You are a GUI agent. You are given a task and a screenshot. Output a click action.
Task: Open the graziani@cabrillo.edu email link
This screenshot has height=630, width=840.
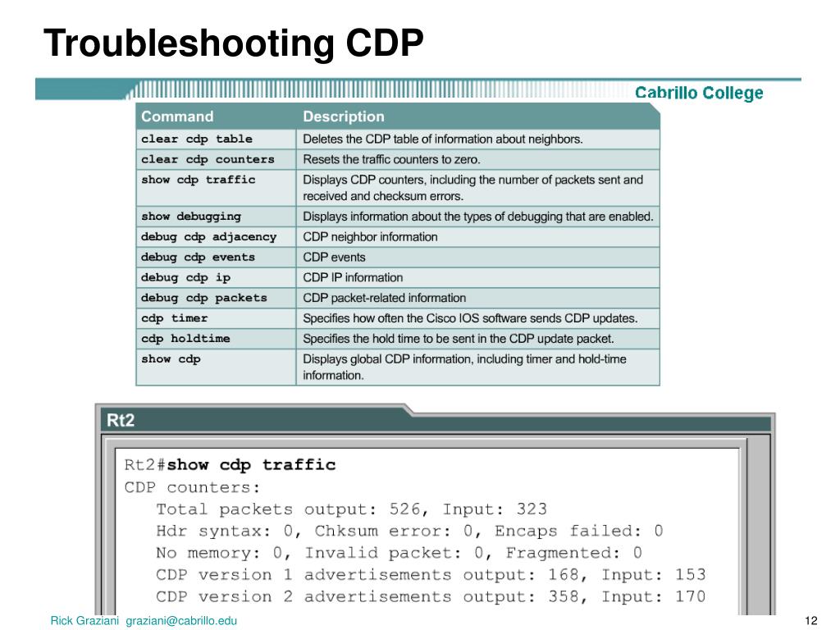pyautogui.click(x=181, y=621)
